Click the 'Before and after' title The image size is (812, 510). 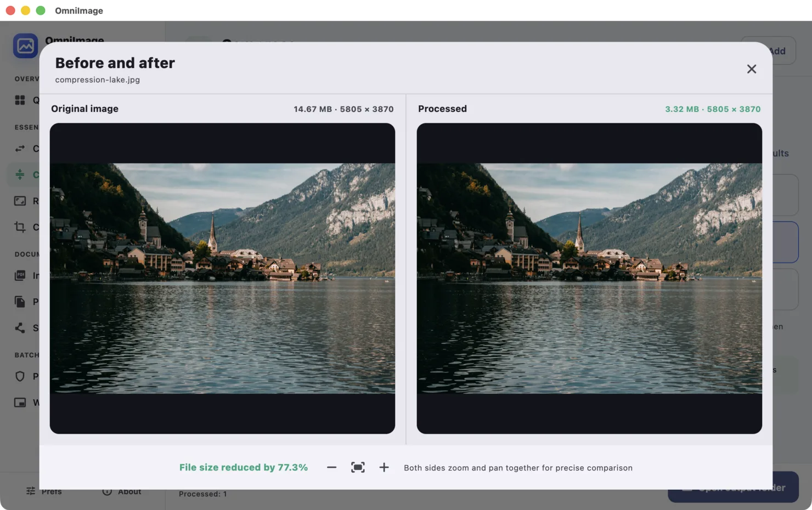click(x=115, y=63)
